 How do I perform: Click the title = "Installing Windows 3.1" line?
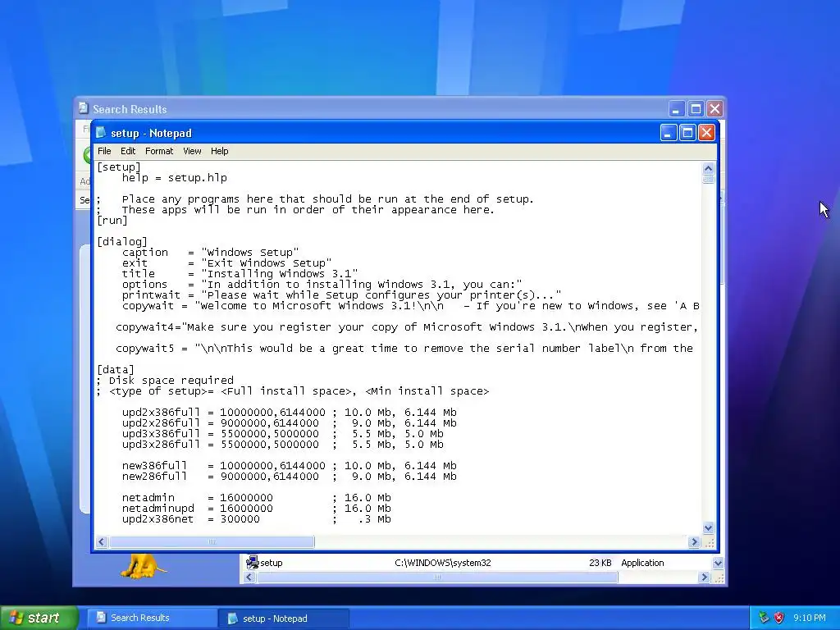(x=240, y=274)
